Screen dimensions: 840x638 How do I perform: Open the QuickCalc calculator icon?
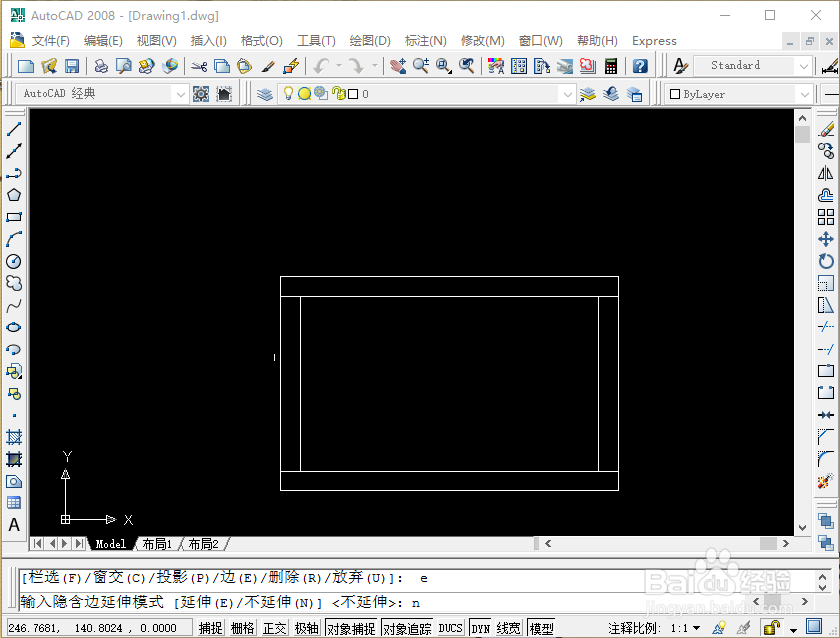[x=611, y=66]
